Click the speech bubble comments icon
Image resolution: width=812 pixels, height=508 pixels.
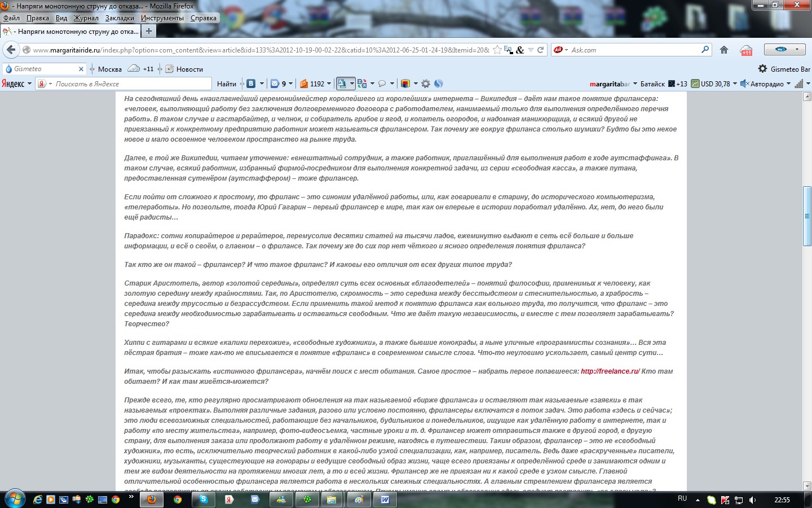tap(382, 84)
